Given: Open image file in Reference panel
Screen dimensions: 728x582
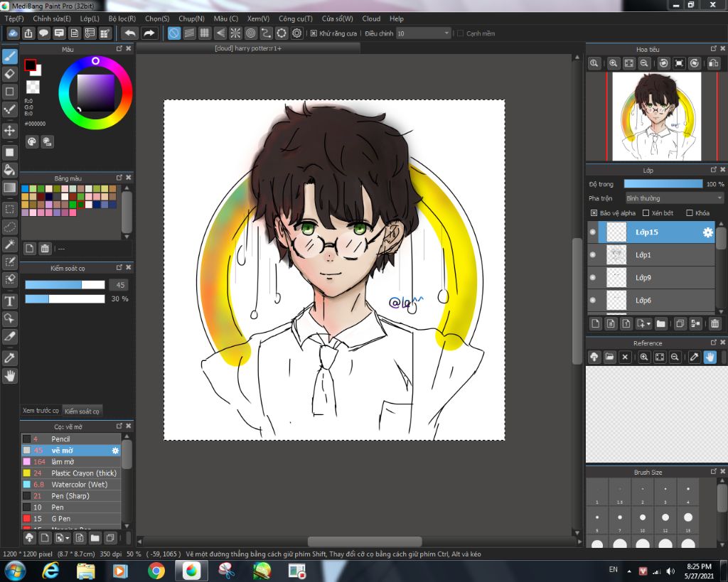Looking at the screenshot, I should coord(609,357).
